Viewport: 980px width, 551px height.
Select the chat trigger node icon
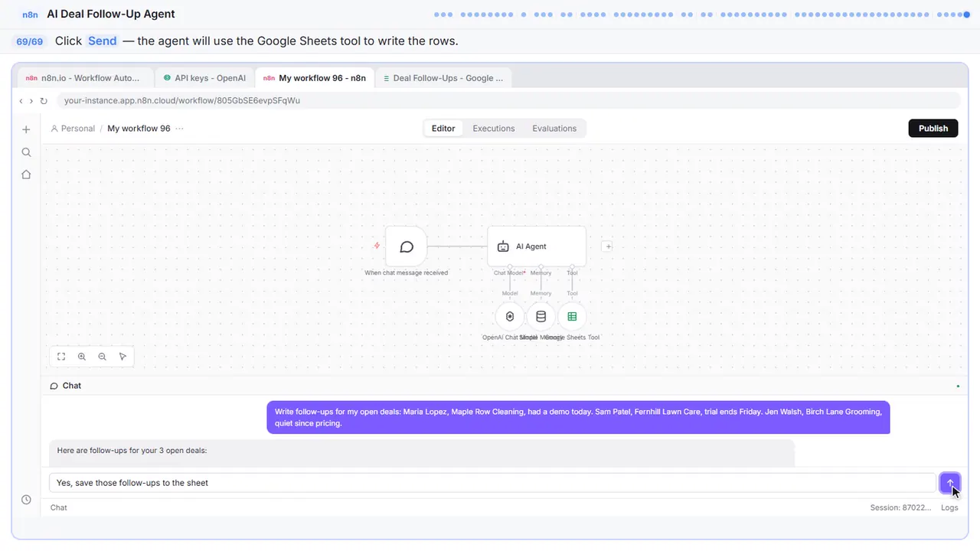(407, 246)
